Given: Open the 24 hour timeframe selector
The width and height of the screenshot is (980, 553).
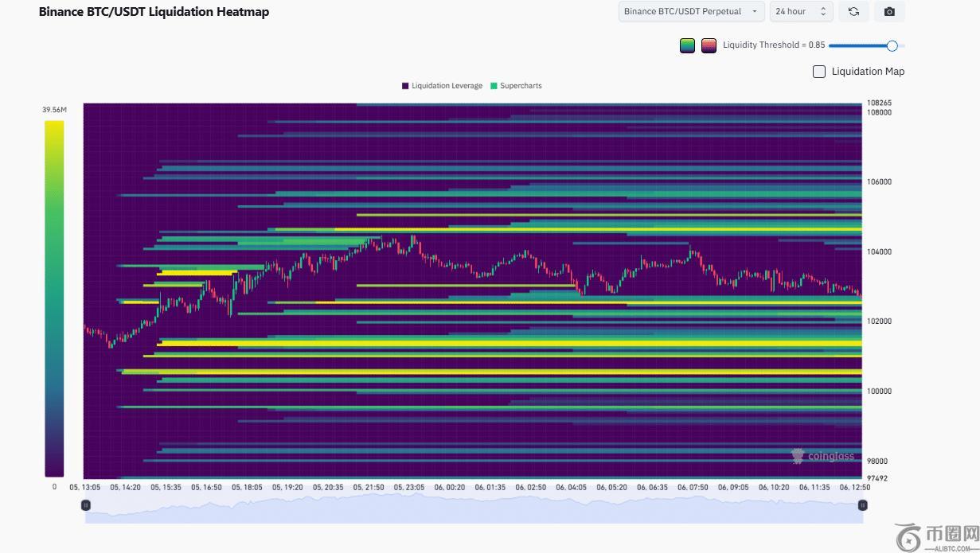Looking at the screenshot, I should tap(801, 12).
